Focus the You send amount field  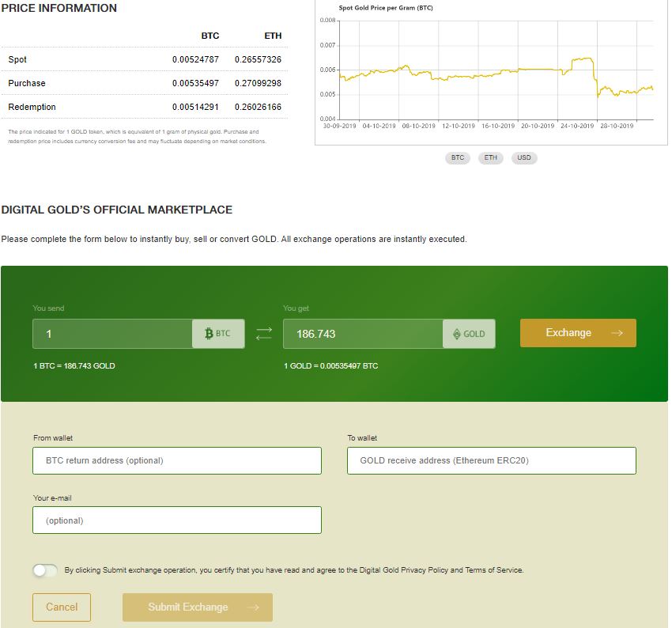(x=112, y=334)
